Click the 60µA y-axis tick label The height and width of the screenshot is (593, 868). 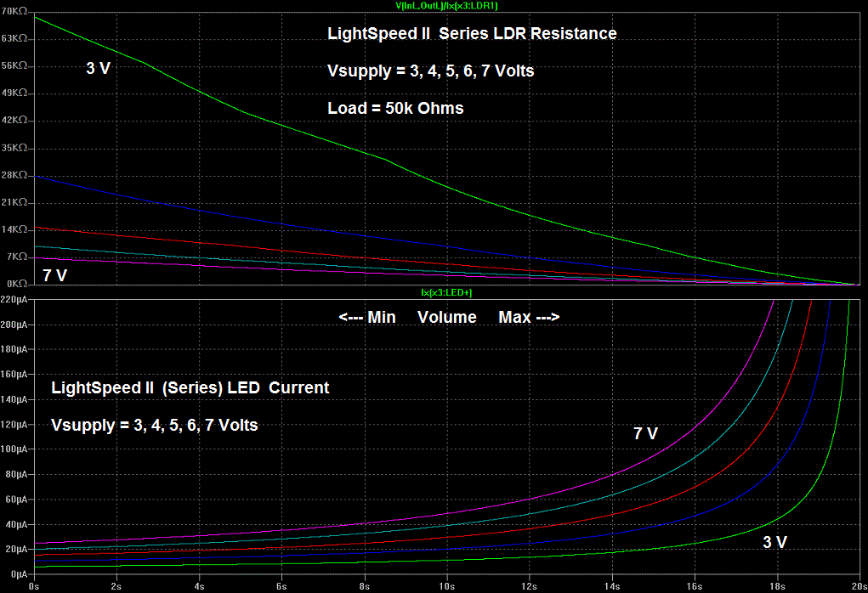point(16,499)
